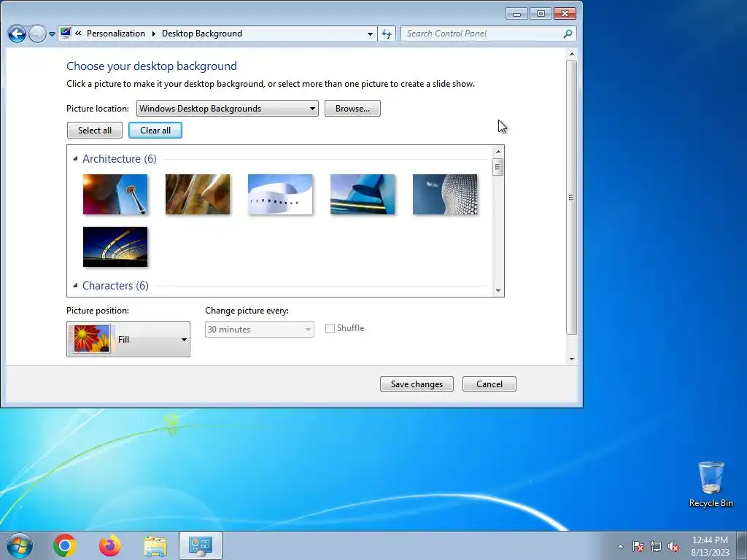Viewport: 747px width, 560px height.
Task: Open Windows Explorer from the taskbar
Action: point(155,546)
